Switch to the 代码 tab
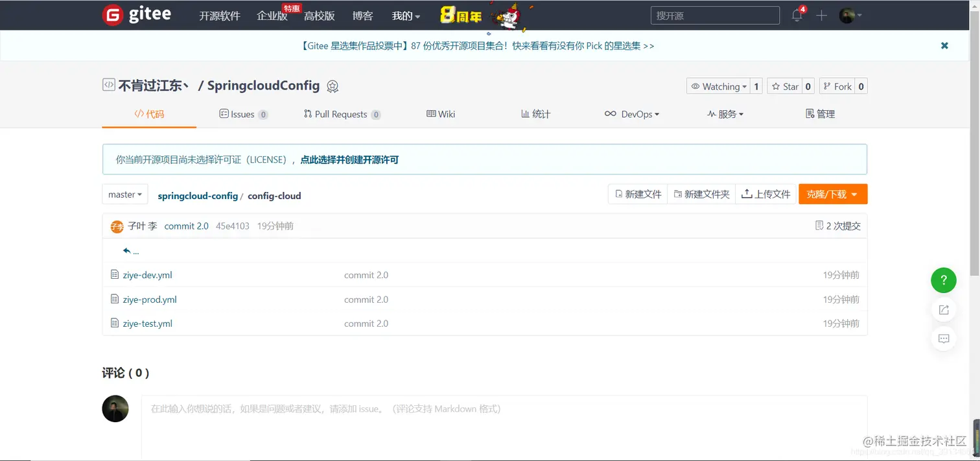The height and width of the screenshot is (461, 980). tap(149, 114)
